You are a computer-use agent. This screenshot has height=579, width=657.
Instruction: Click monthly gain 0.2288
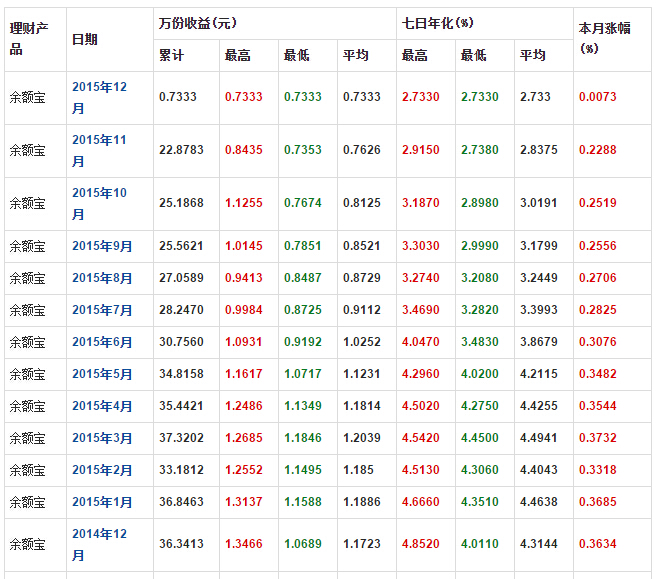[x=598, y=150]
